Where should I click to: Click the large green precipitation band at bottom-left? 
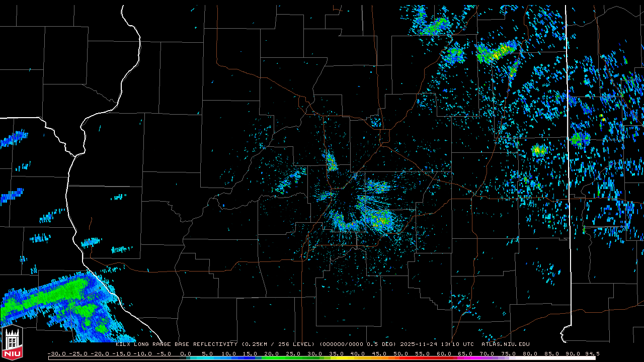click(x=55, y=297)
